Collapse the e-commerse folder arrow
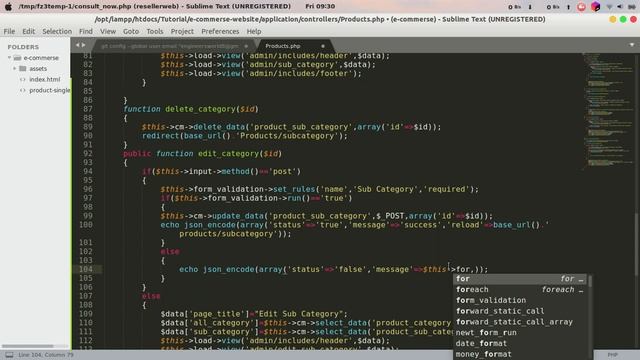The height and width of the screenshot is (360, 640). coord(9,58)
